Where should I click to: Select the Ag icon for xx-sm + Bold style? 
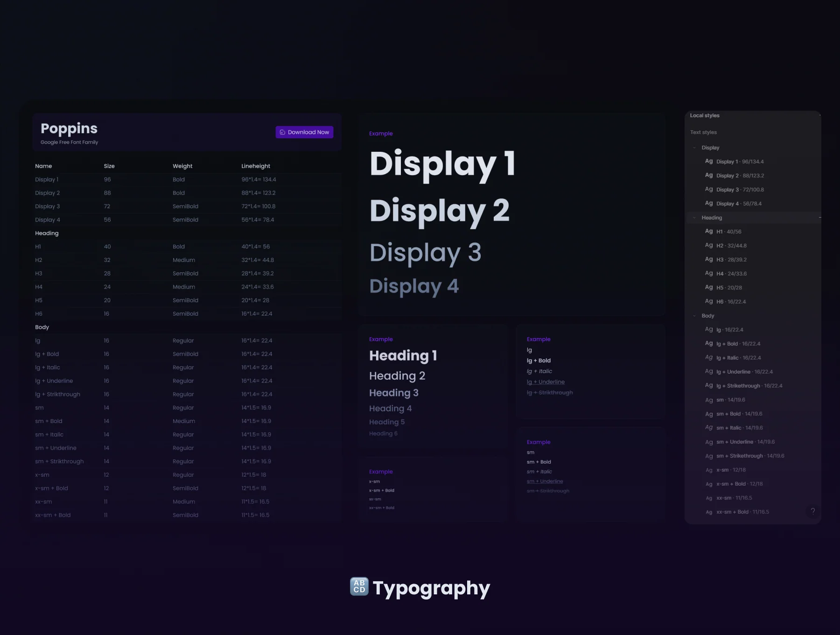[709, 512]
